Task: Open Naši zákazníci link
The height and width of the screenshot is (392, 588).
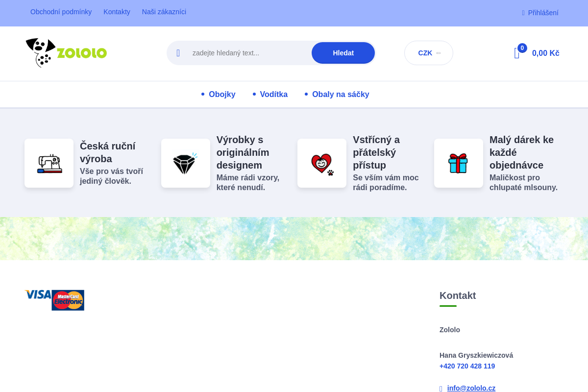Action: click(164, 12)
